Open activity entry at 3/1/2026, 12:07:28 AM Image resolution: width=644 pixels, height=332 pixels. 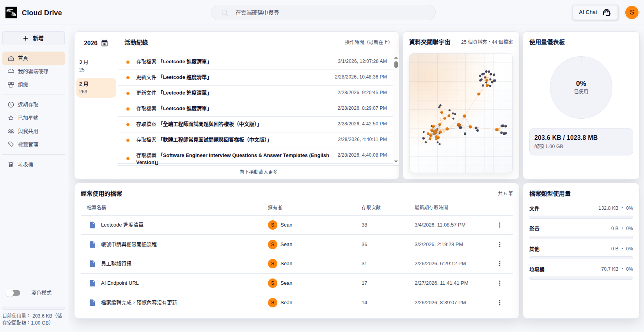(x=255, y=62)
